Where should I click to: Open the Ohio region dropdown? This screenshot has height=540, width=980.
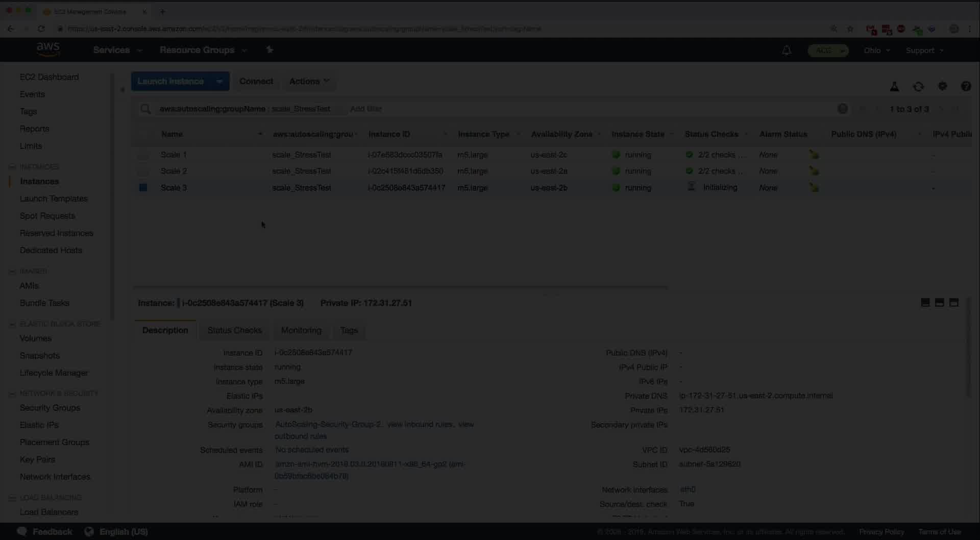point(877,51)
